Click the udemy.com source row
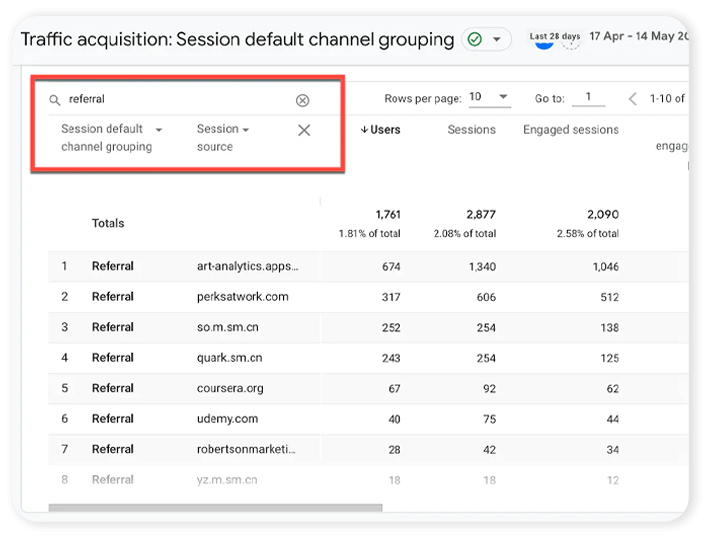The height and width of the screenshot is (540, 710). click(x=228, y=419)
